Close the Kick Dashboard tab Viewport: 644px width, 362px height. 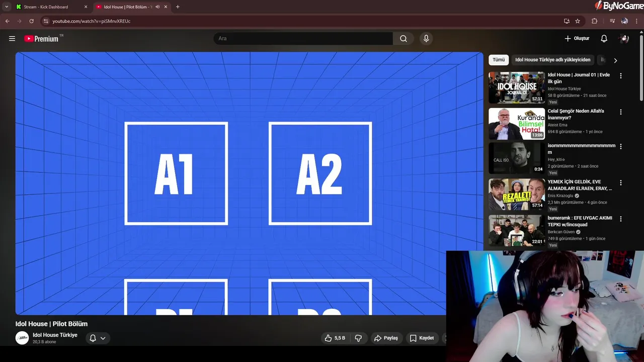tap(86, 7)
